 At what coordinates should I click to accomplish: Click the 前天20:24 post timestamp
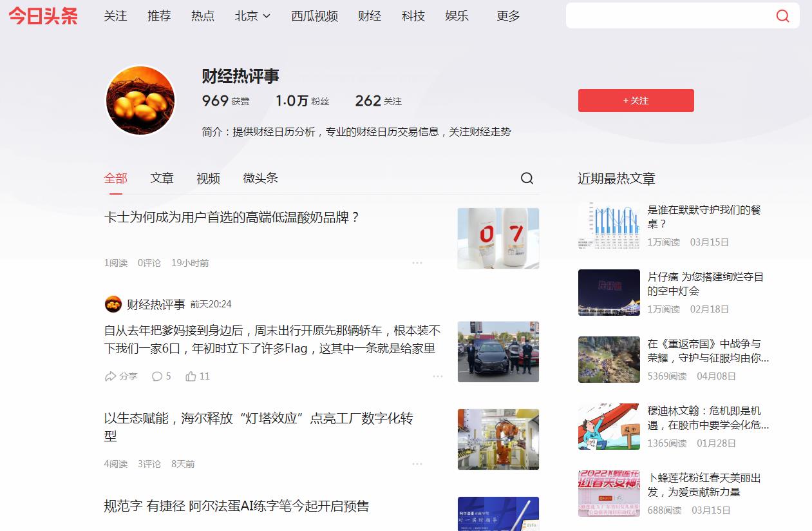[x=211, y=304]
